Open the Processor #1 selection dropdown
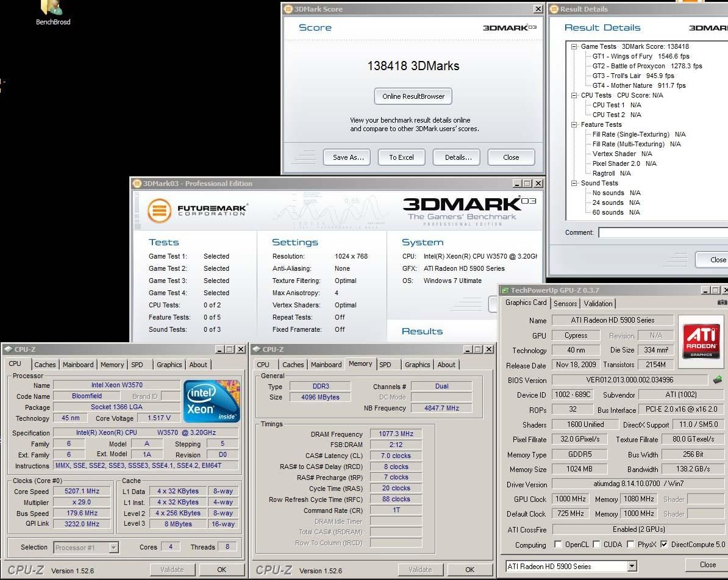This screenshot has height=580, width=728. [87, 548]
